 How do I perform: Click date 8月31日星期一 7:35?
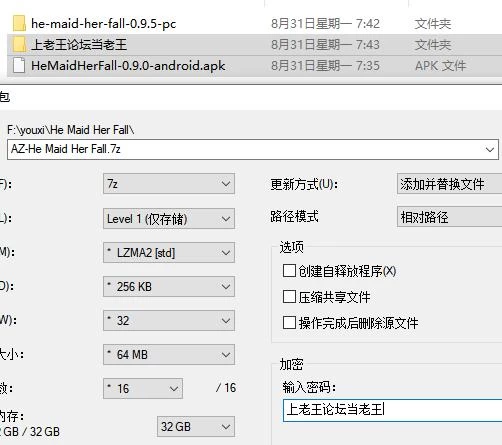[325, 66]
